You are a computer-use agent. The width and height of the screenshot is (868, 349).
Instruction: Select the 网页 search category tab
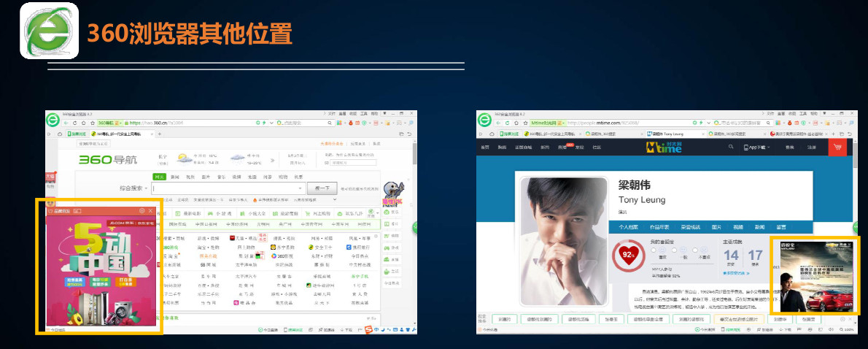coord(160,177)
